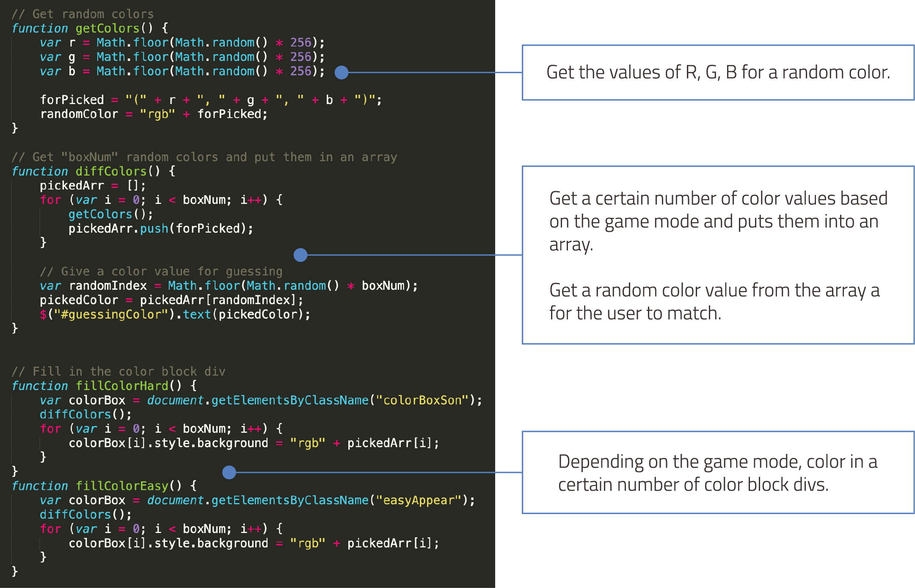Image resolution: width=915 pixels, height=588 pixels.
Task: Click the 'pickedColor = pickedArr[randomIndex];' line
Action: (x=172, y=300)
